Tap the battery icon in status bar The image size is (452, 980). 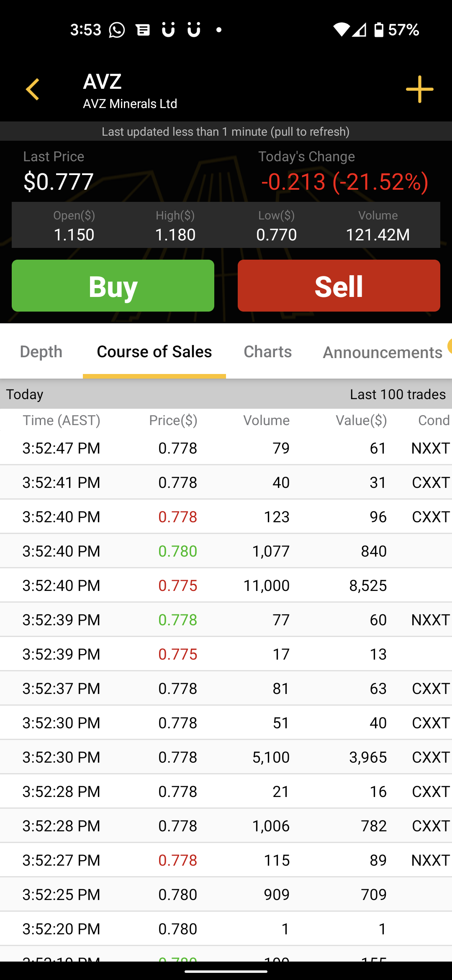379,30
